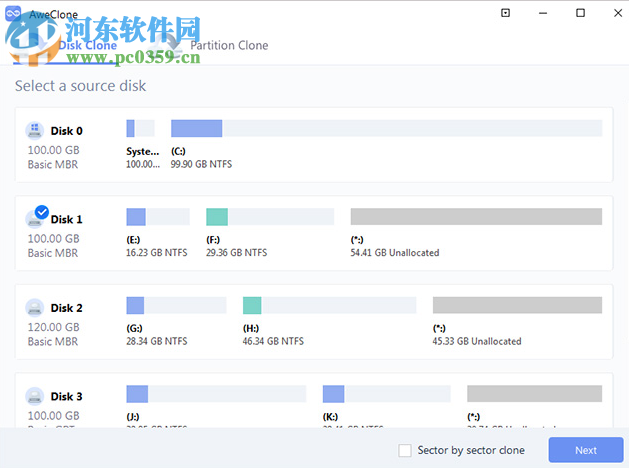Click the '54.41 GB Unallocated' text
Screen dimensions: 629x468
(395, 253)
